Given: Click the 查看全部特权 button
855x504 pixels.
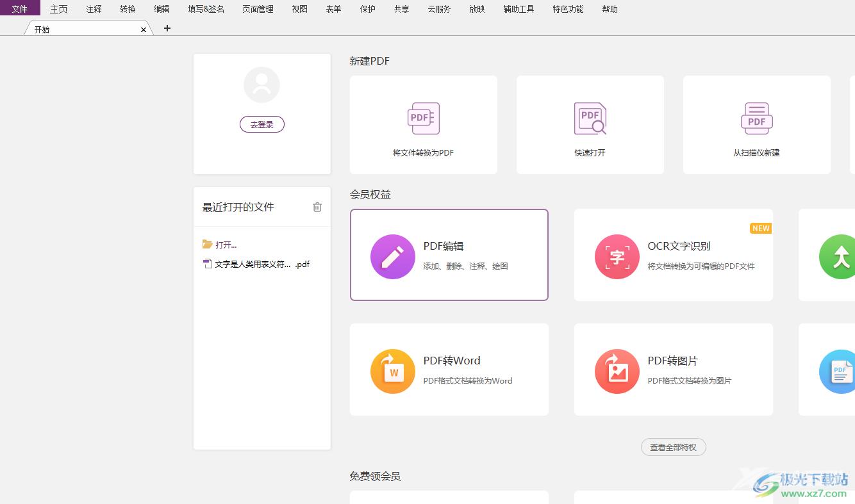Looking at the screenshot, I should pos(673,447).
